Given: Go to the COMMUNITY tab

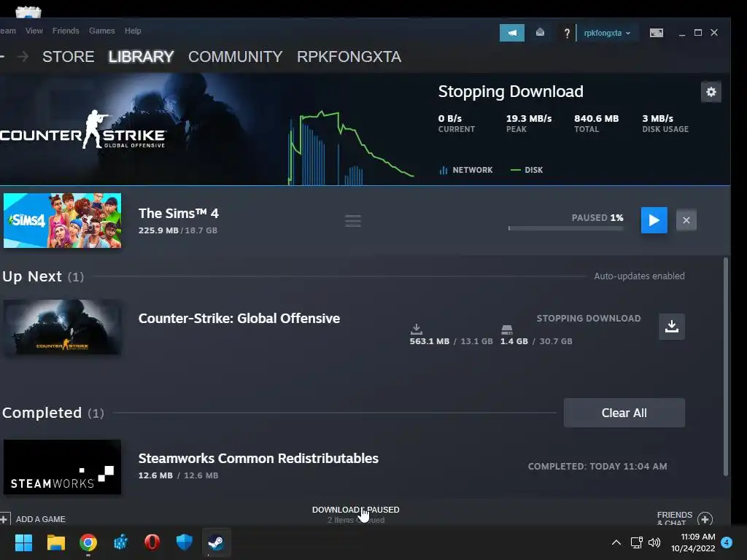Looking at the screenshot, I should tap(236, 57).
